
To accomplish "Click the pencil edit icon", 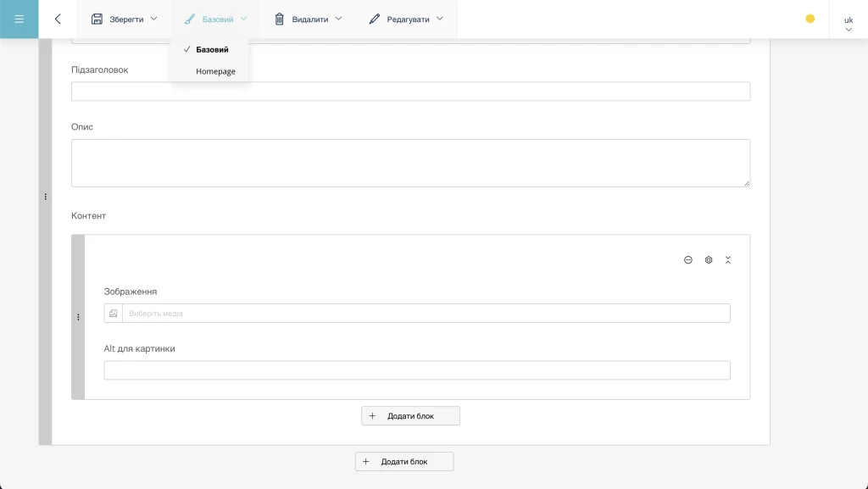I will click(x=374, y=19).
